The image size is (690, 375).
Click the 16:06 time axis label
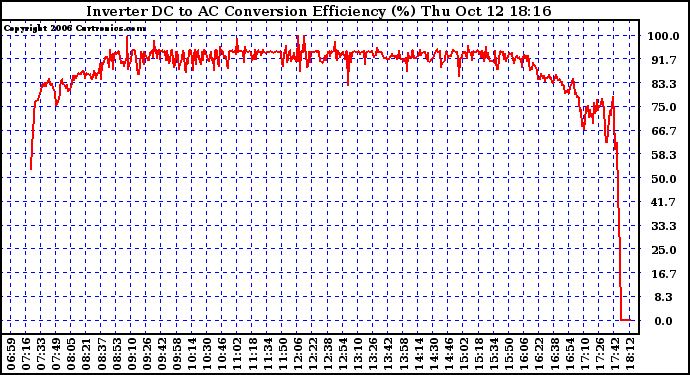[524, 353]
